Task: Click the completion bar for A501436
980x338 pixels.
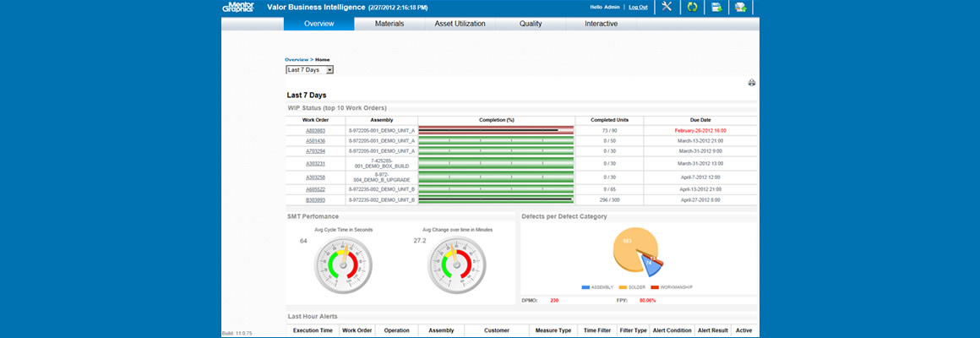Action: pos(496,141)
